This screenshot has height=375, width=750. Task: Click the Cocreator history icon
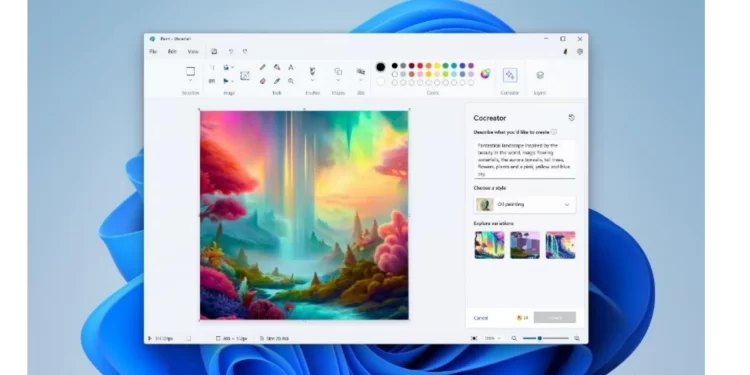572,118
